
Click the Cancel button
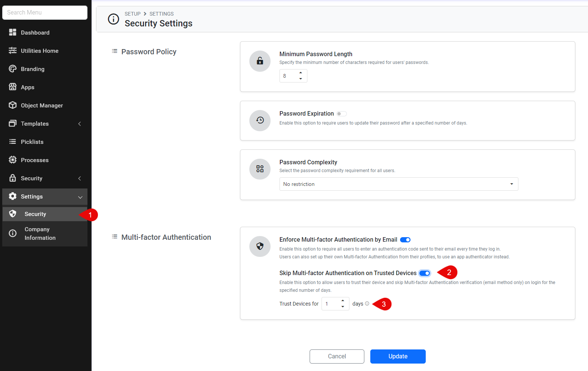click(x=337, y=356)
